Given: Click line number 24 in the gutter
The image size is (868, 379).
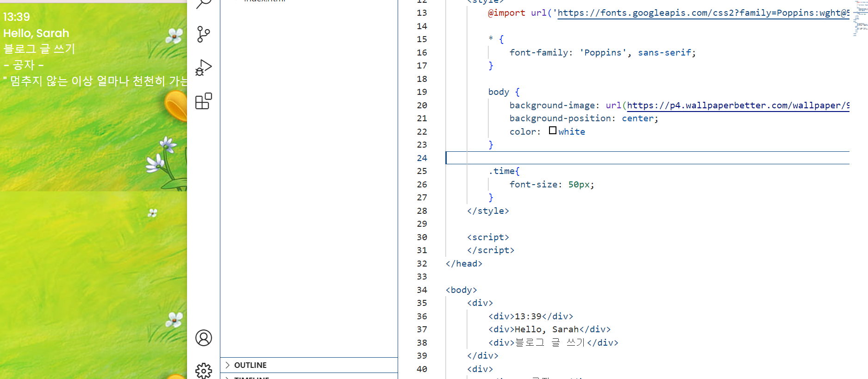Looking at the screenshot, I should click(422, 158).
